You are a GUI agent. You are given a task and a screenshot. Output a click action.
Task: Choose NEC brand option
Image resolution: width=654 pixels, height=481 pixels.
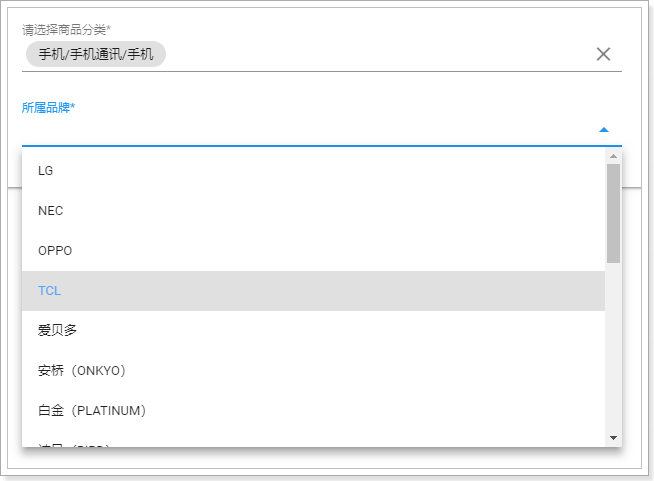(x=51, y=211)
